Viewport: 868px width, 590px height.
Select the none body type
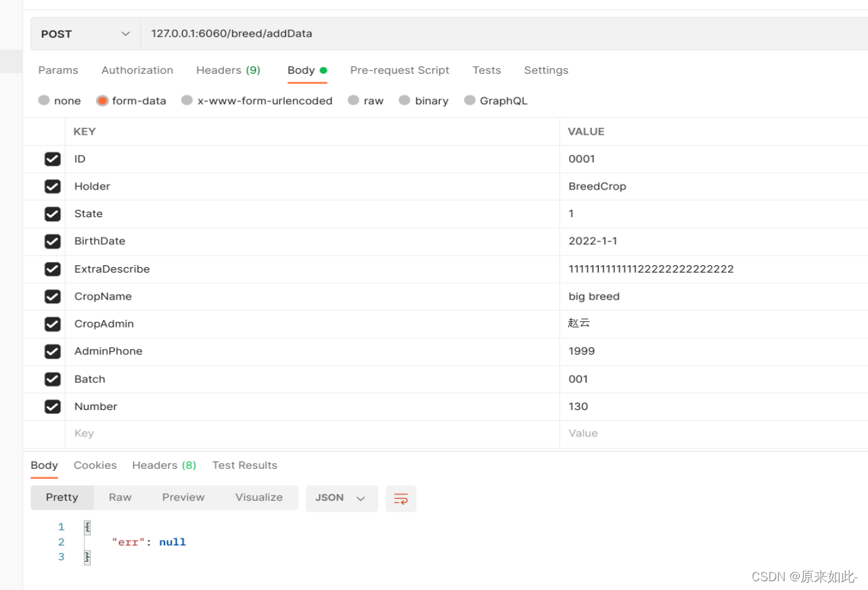pos(44,100)
